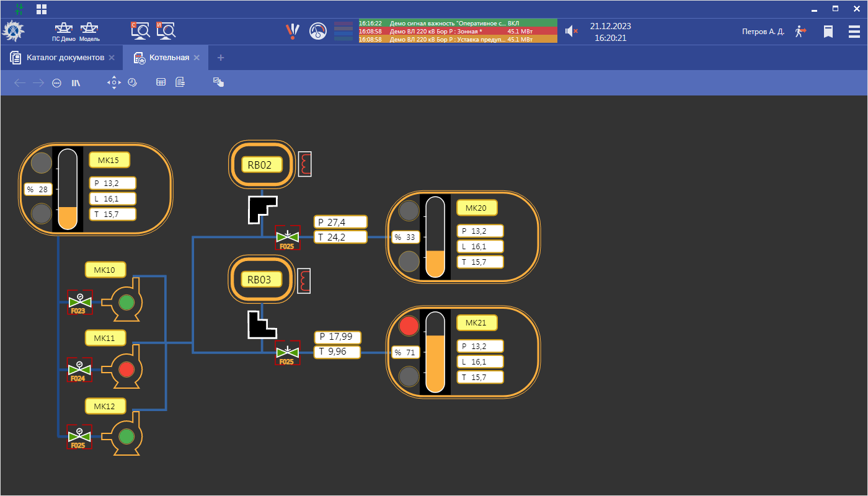Click the bookmark icon in header
The image size is (868, 496).
coord(828,32)
